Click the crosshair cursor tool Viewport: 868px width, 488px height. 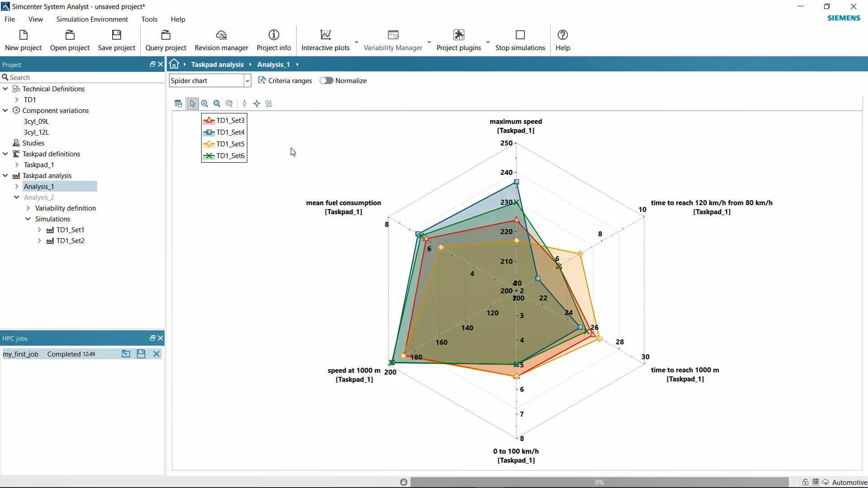pyautogui.click(x=257, y=103)
